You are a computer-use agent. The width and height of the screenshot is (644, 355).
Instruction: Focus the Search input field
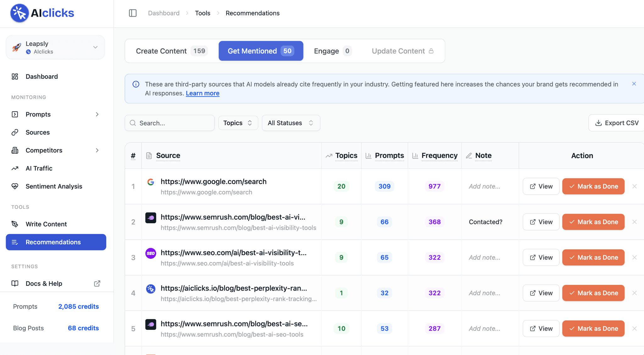(170, 123)
